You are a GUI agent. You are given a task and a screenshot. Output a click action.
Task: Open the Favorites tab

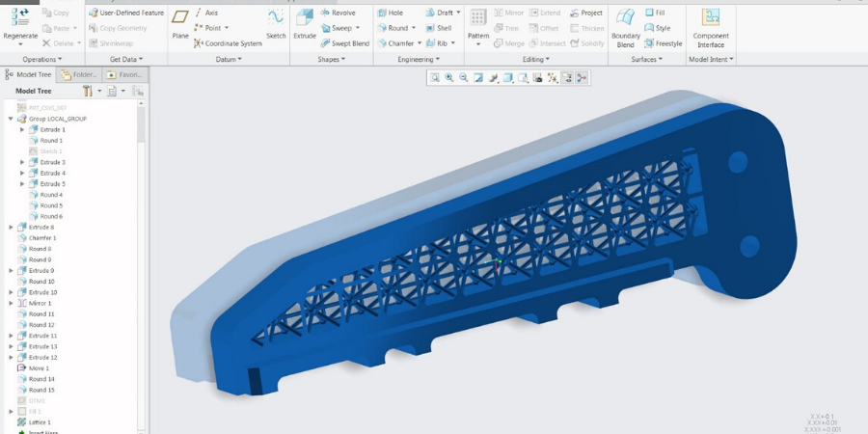click(x=123, y=74)
